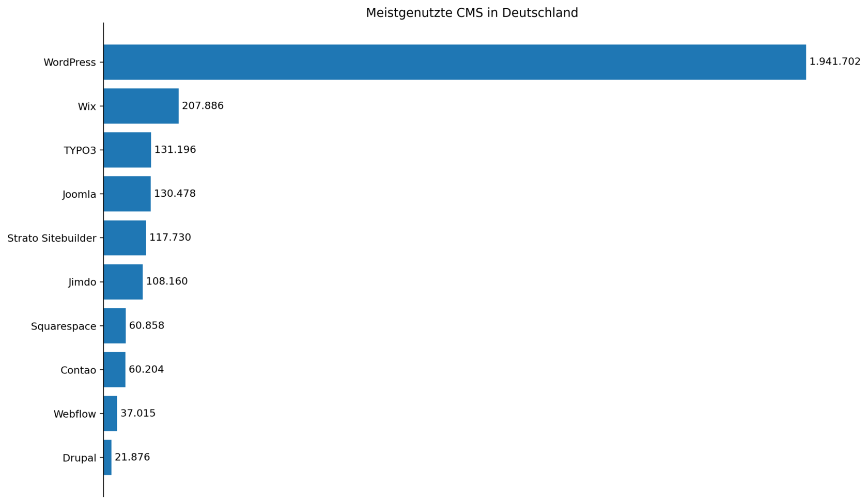The width and height of the screenshot is (868, 504).
Task: Select the Strato Sitebuilder axis label
Action: [52, 238]
